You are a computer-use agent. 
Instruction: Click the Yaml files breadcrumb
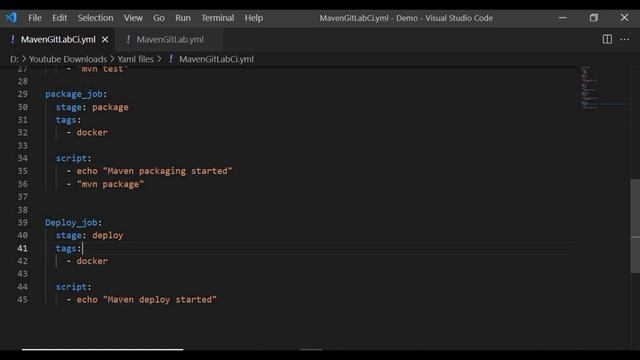(136, 59)
